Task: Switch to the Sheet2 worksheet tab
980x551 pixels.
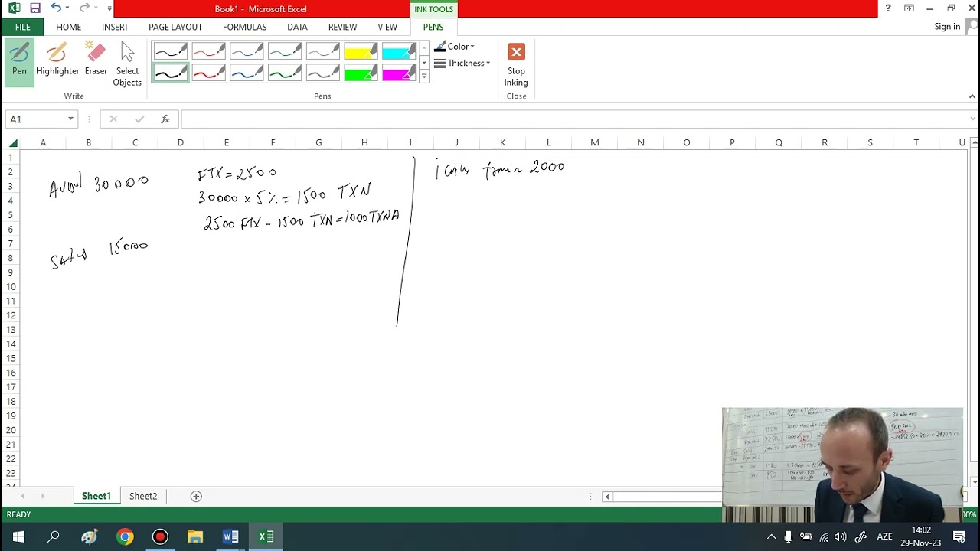Action: tap(143, 496)
